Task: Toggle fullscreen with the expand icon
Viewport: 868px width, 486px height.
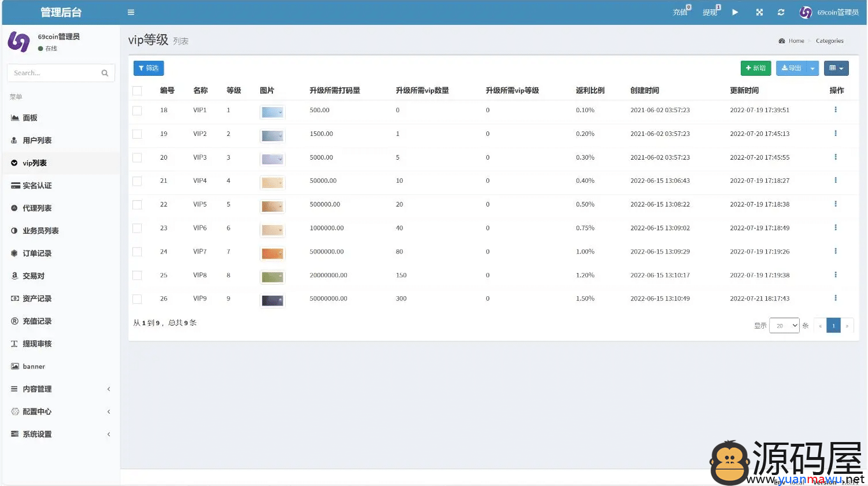Action: [x=759, y=12]
